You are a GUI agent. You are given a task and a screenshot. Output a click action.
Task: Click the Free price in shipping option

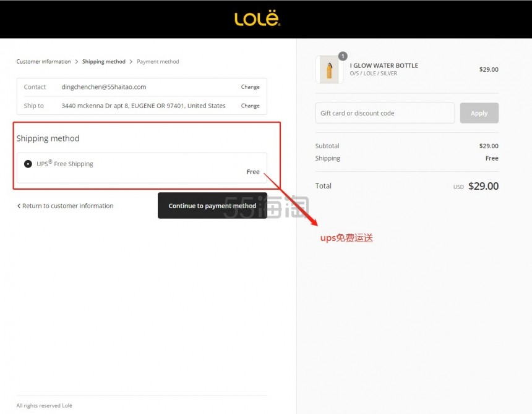pos(253,172)
